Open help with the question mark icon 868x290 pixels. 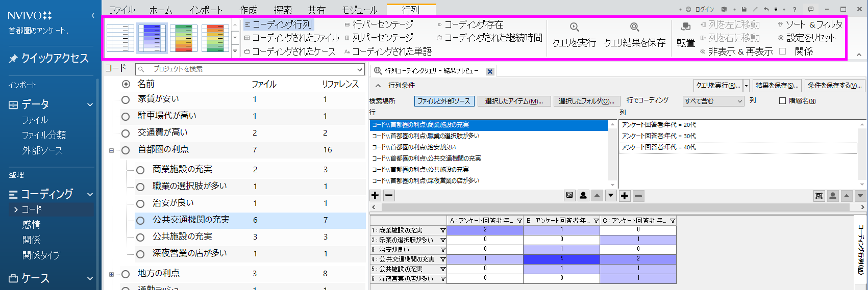(x=795, y=9)
